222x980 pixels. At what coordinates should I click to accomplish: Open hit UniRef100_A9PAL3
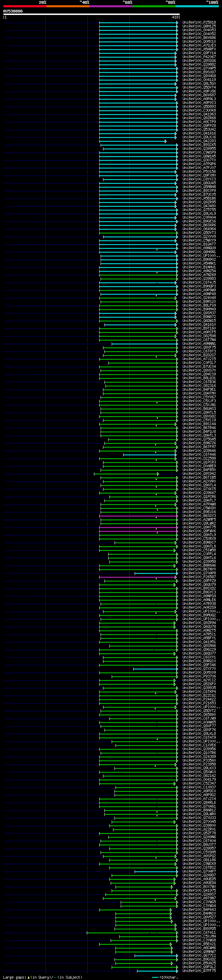pyautogui.click(x=199, y=99)
